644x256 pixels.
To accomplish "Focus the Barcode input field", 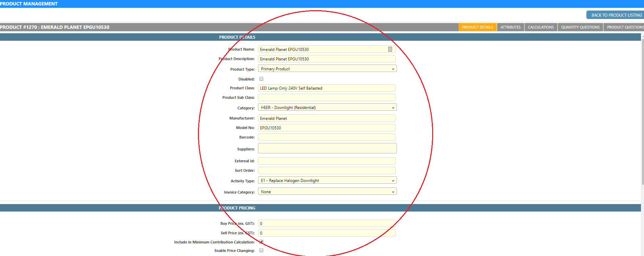I will pyautogui.click(x=327, y=137).
